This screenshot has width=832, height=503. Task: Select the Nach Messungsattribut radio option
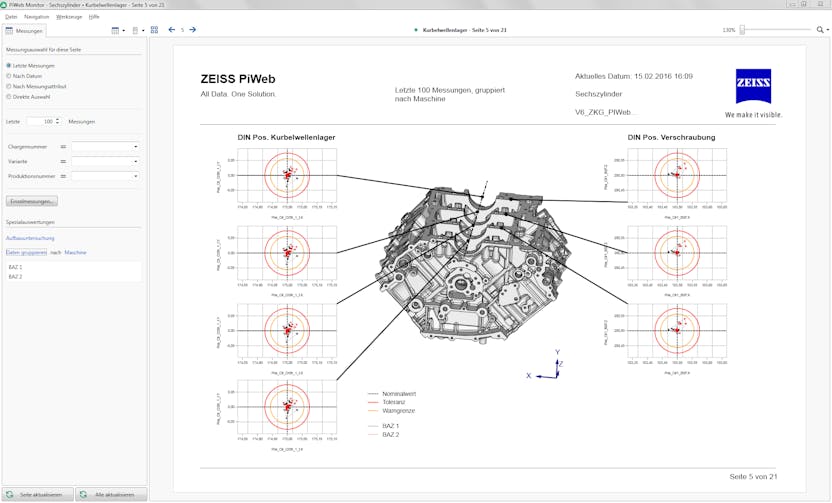(x=9, y=86)
